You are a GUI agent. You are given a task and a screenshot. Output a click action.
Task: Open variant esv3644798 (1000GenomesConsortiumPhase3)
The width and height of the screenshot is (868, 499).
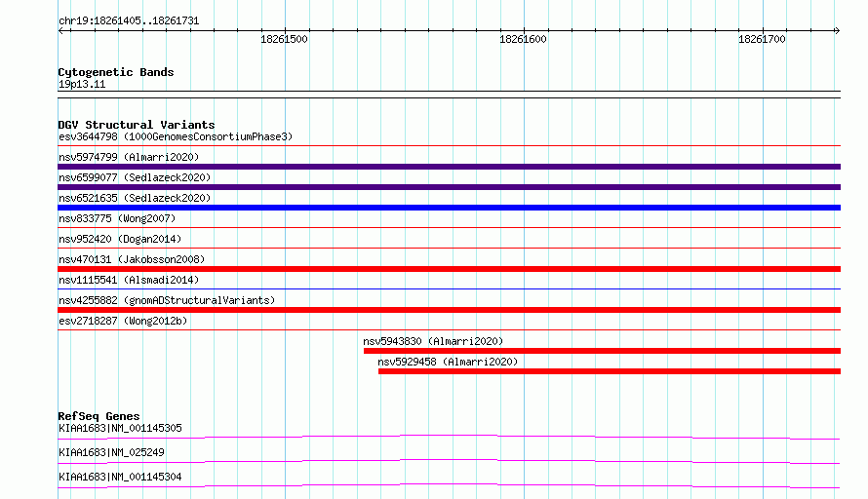pyautogui.click(x=176, y=136)
